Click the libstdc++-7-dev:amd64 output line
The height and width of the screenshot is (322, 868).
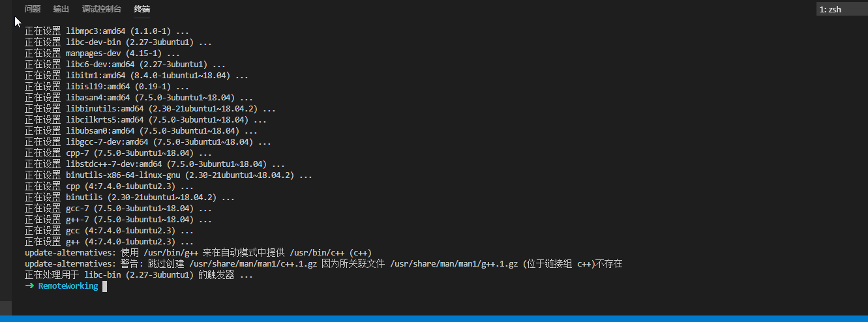tap(155, 164)
